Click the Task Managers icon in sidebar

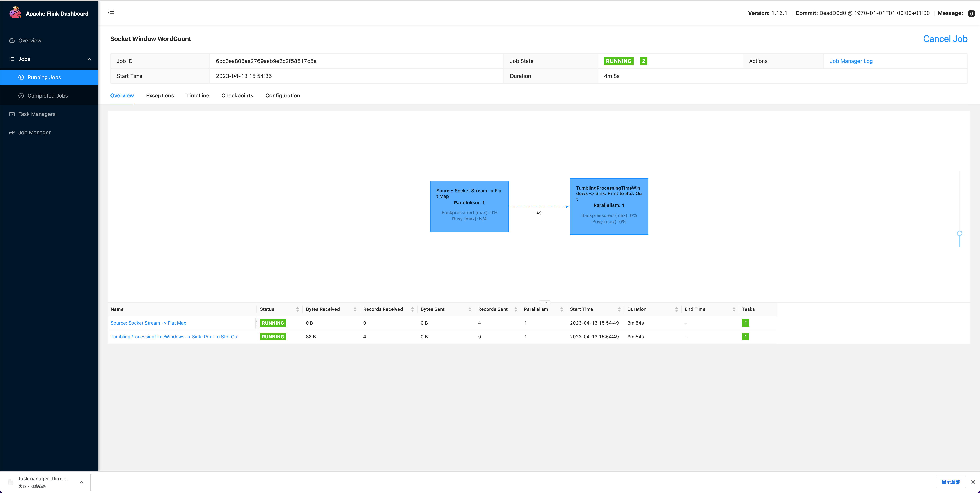click(x=12, y=114)
